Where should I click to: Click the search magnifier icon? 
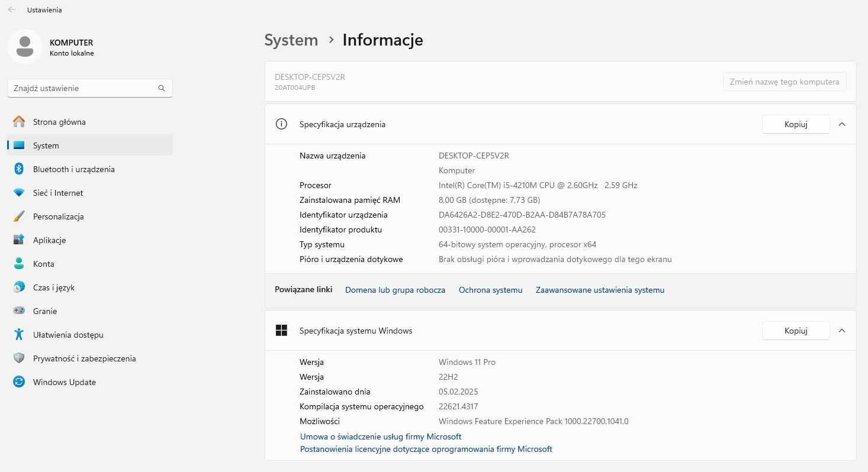coord(162,88)
